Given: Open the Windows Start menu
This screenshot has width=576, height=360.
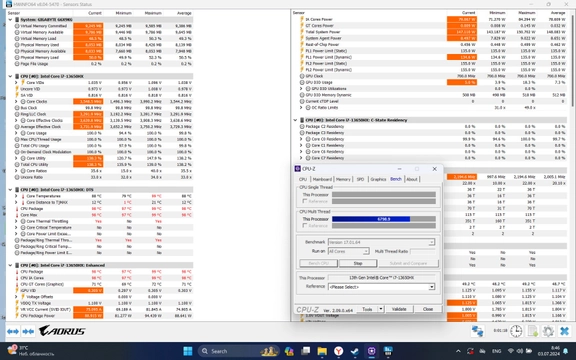Looking at the screenshot, I should (x=188, y=351).
